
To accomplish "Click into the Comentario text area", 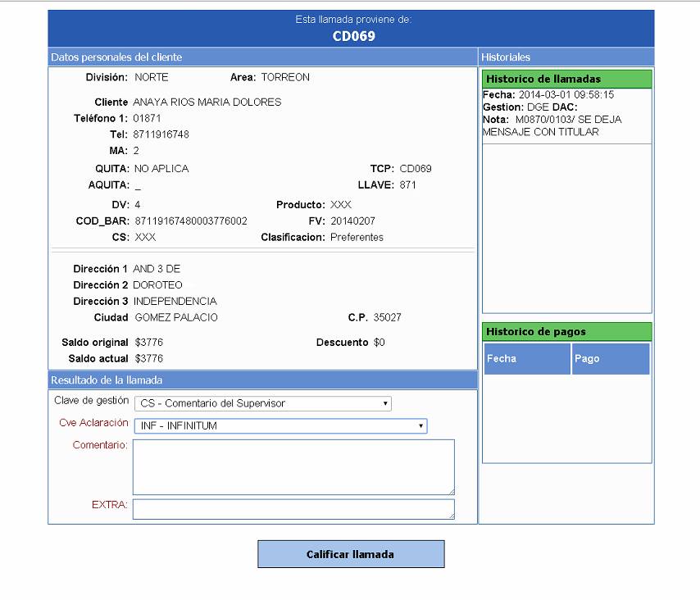I will (293, 466).
